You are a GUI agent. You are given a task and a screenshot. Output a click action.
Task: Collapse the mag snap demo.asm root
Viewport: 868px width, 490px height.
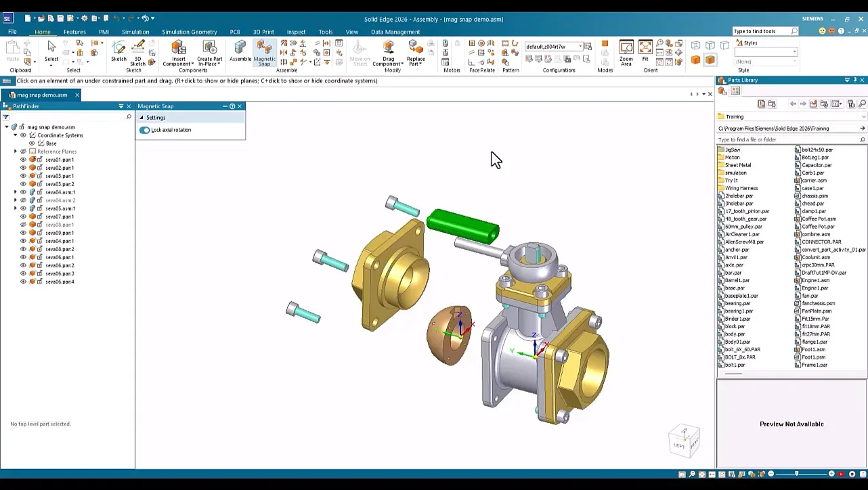click(x=7, y=127)
